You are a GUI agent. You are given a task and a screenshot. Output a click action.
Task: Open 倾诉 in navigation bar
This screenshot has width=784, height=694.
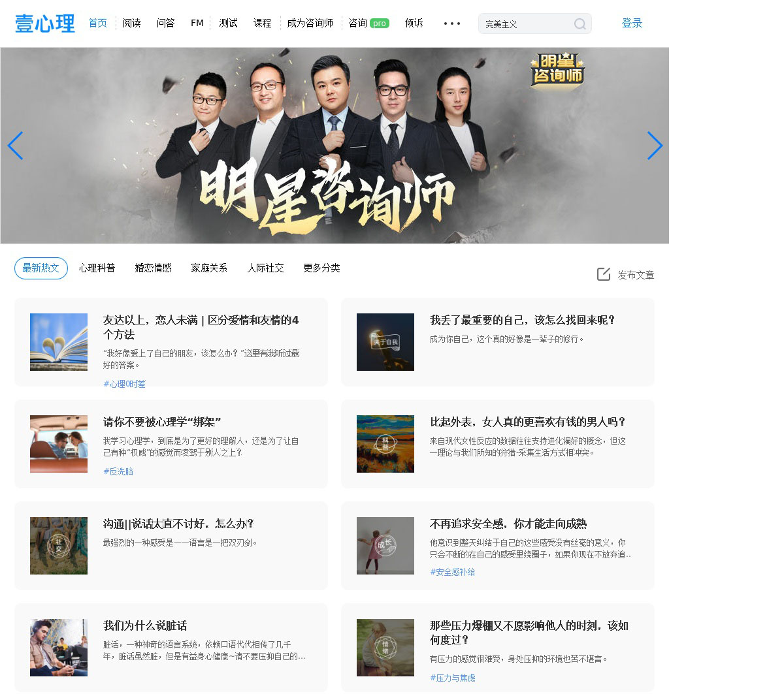coord(414,23)
